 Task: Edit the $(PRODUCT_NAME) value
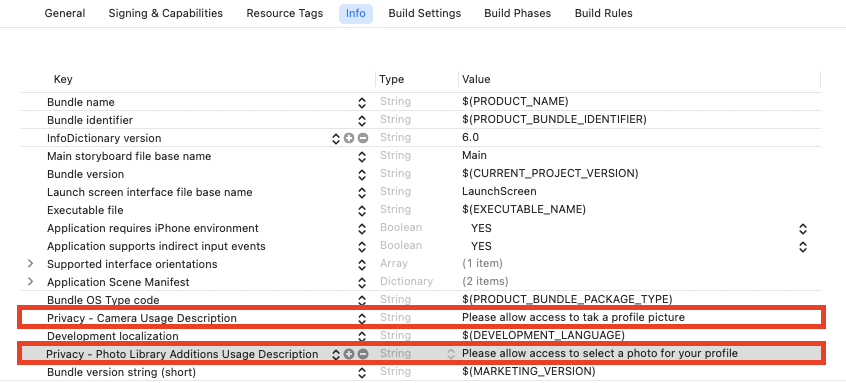[x=515, y=101]
